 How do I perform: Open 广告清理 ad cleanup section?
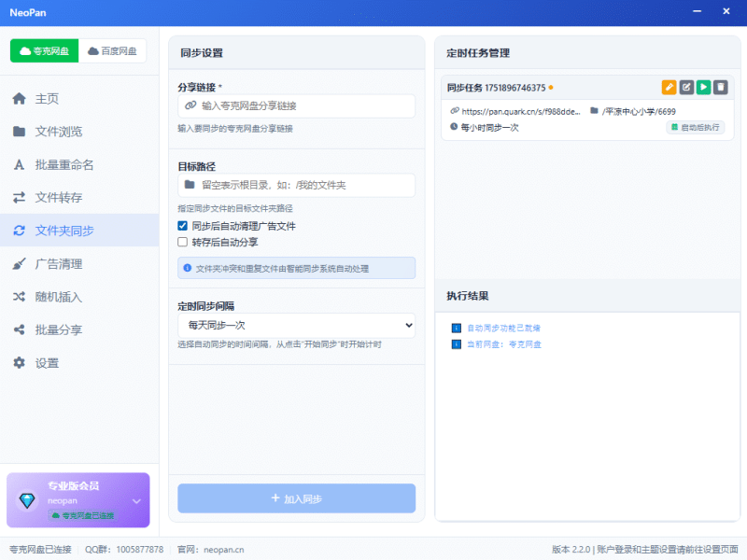click(59, 264)
